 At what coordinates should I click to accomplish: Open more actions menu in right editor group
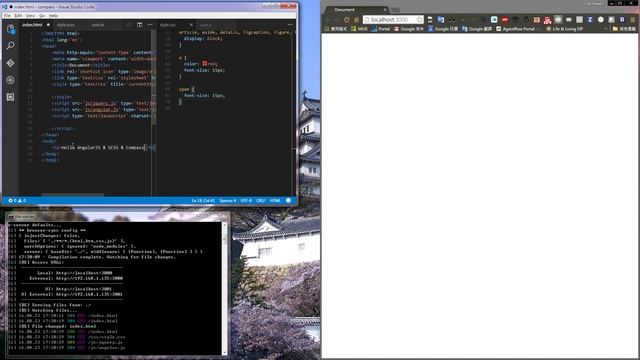tap(290, 25)
